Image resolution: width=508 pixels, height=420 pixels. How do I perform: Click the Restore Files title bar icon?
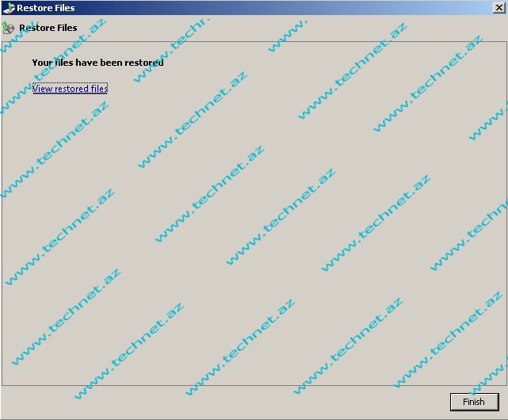click(8, 8)
